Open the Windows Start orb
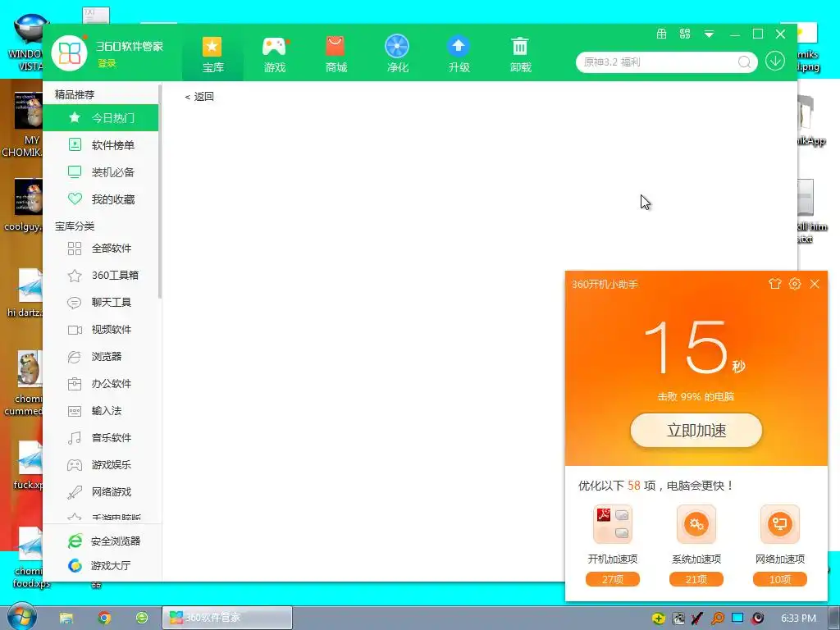 (22, 617)
